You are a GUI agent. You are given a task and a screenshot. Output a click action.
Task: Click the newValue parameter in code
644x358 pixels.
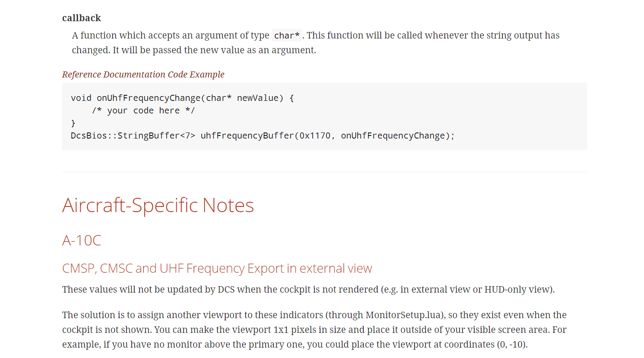(x=258, y=98)
